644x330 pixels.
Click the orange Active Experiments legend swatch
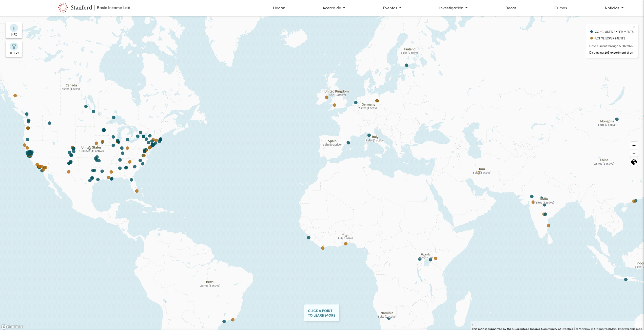point(592,38)
